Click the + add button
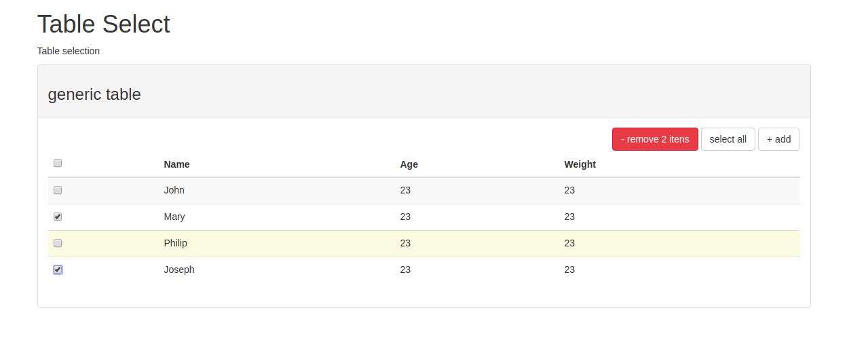 click(778, 139)
